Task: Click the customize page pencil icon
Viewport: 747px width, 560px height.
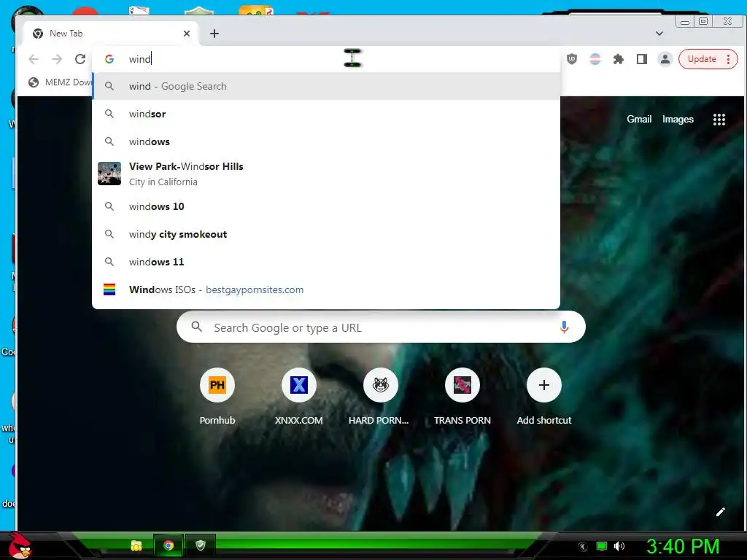Action: click(720, 512)
